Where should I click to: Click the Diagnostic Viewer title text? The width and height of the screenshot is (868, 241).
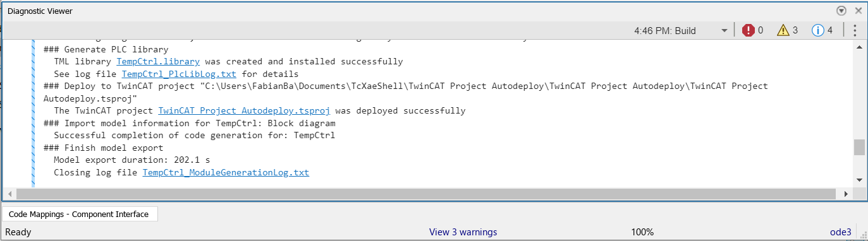[x=40, y=11]
